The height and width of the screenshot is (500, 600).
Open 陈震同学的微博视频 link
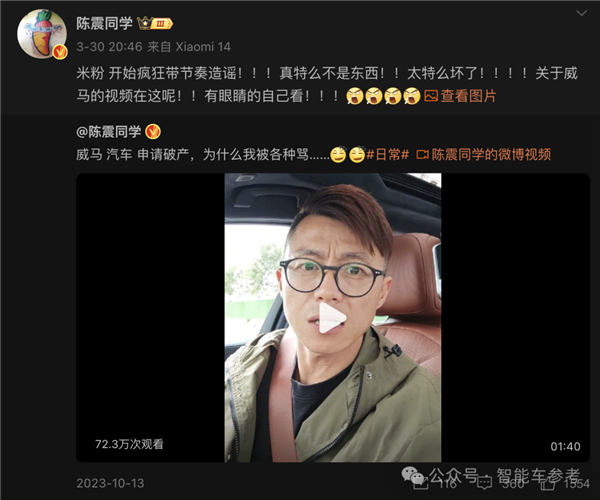click(491, 155)
